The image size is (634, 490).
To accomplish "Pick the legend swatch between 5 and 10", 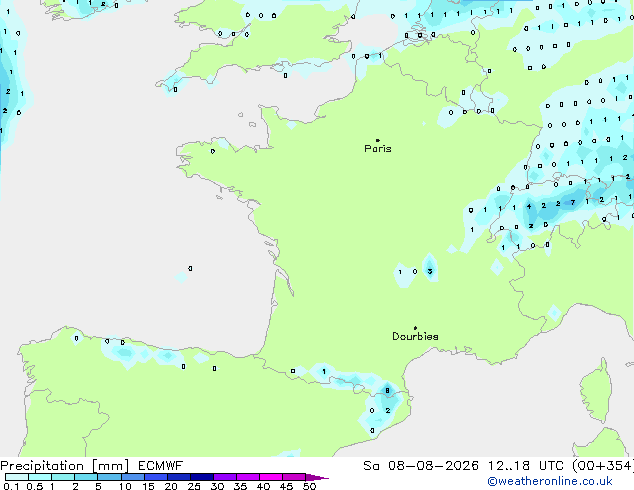I will 110,477.
